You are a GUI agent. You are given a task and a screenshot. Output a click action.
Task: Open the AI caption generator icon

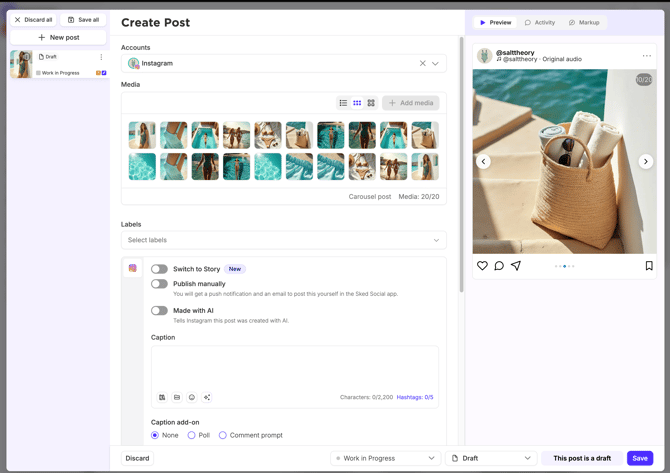207,397
